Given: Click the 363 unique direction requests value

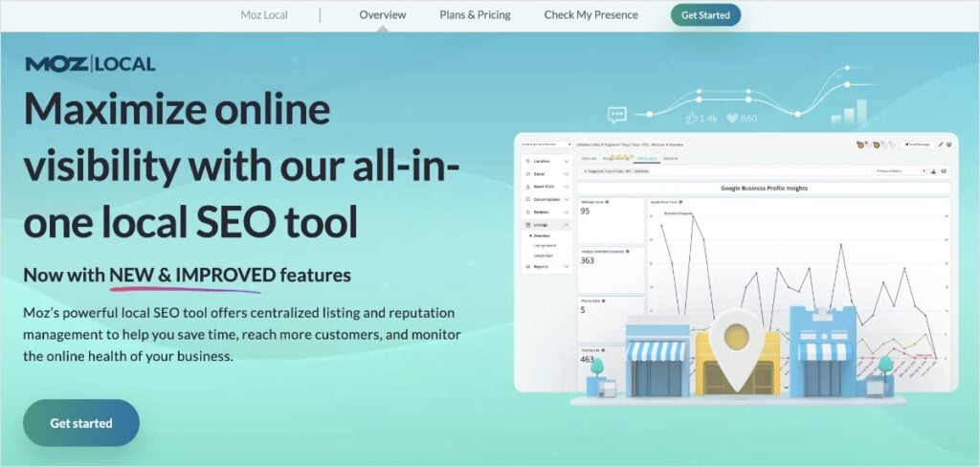Looking at the screenshot, I should (588, 260).
